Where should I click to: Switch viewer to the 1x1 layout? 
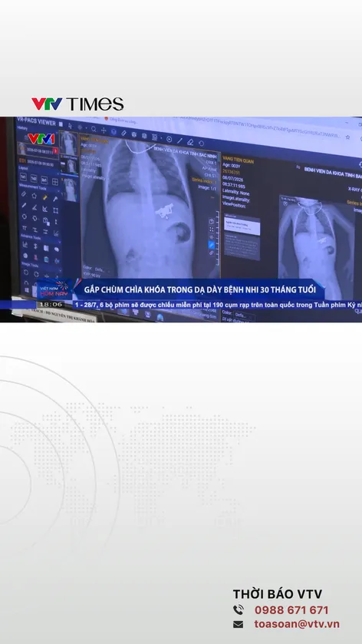tap(23, 177)
